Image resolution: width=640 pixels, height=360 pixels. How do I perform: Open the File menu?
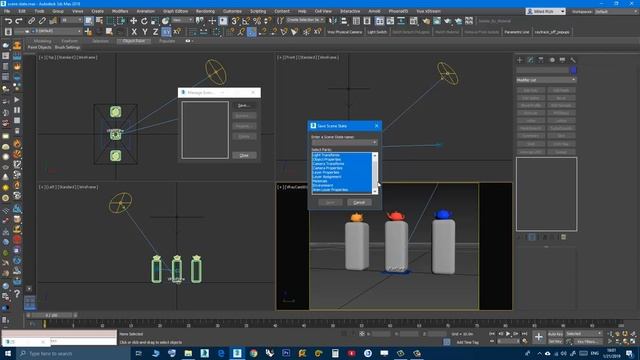(7, 11)
